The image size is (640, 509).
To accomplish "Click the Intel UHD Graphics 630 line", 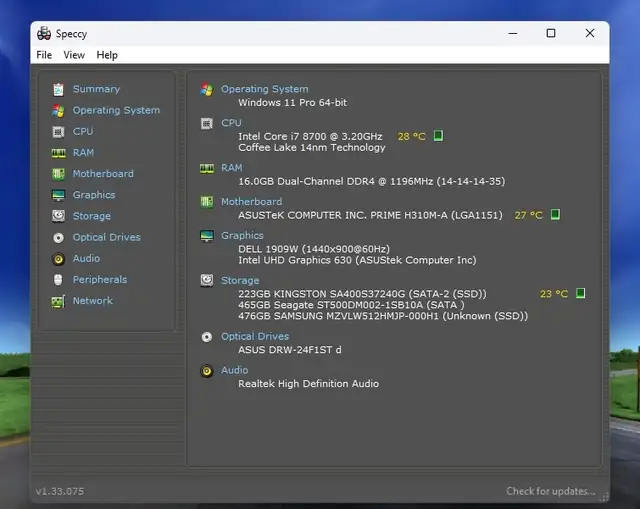I will 357,260.
